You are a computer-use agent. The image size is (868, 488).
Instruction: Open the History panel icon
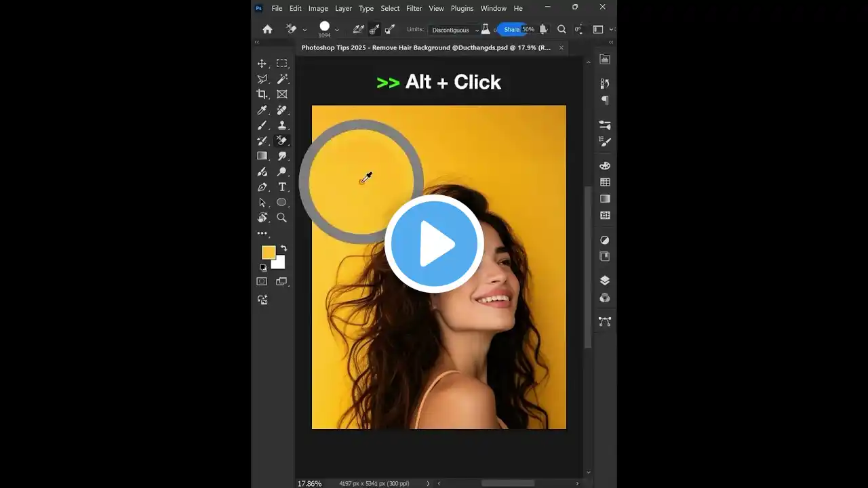[x=605, y=83]
